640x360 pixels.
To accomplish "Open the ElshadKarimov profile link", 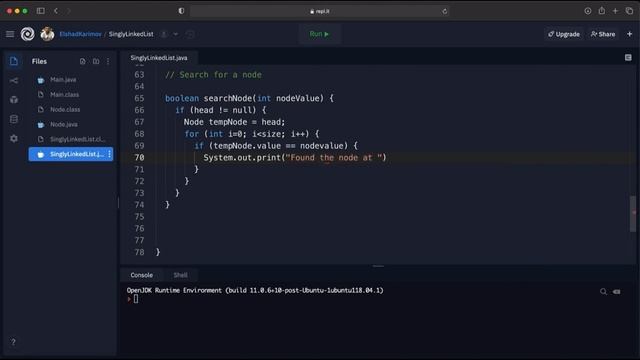I will point(80,34).
